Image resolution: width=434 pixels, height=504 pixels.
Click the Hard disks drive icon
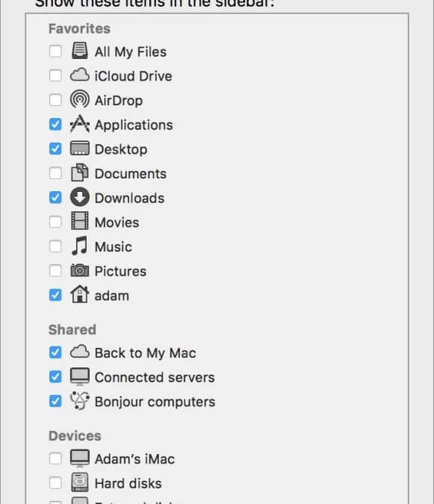(x=79, y=482)
